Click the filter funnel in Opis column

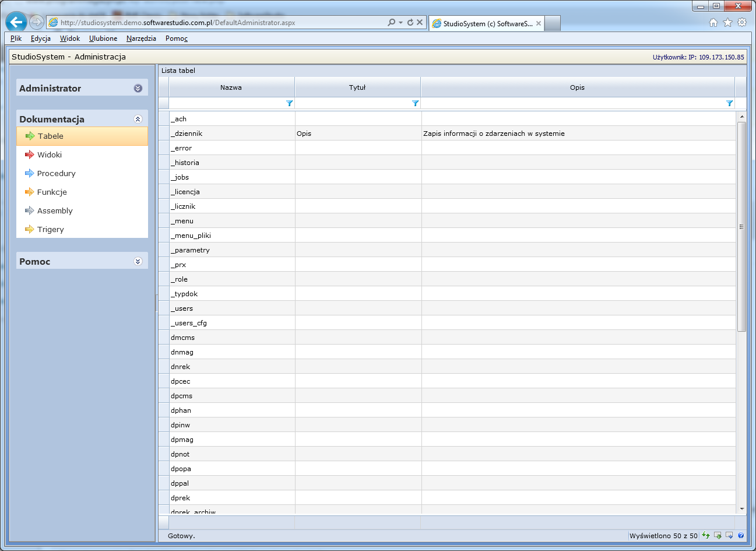point(729,103)
